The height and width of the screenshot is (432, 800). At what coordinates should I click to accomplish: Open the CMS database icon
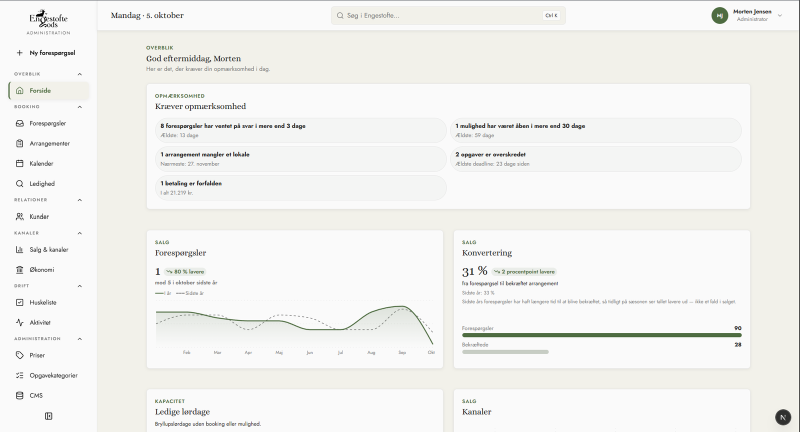click(x=19, y=395)
